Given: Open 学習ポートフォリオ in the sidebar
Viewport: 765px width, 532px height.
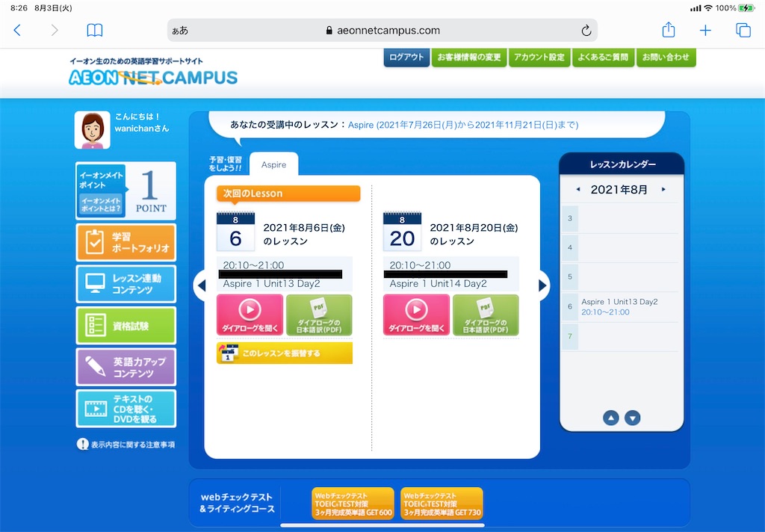Looking at the screenshot, I should coord(126,243).
